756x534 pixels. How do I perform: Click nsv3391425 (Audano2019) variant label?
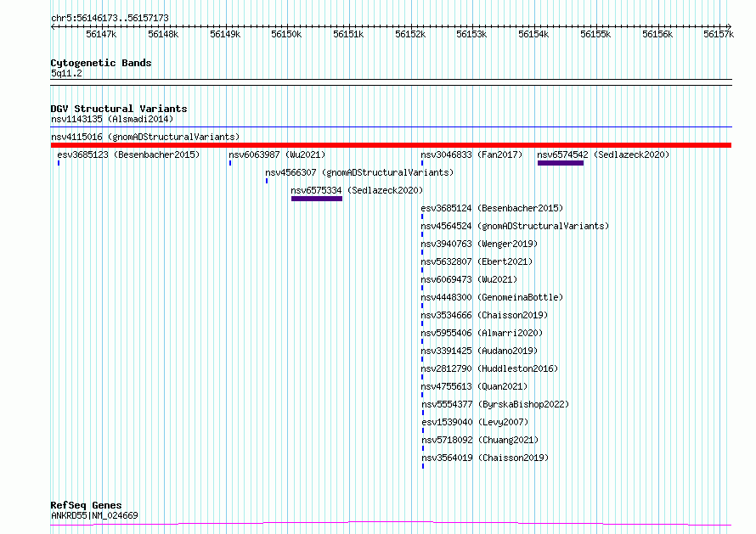point(479,351)
